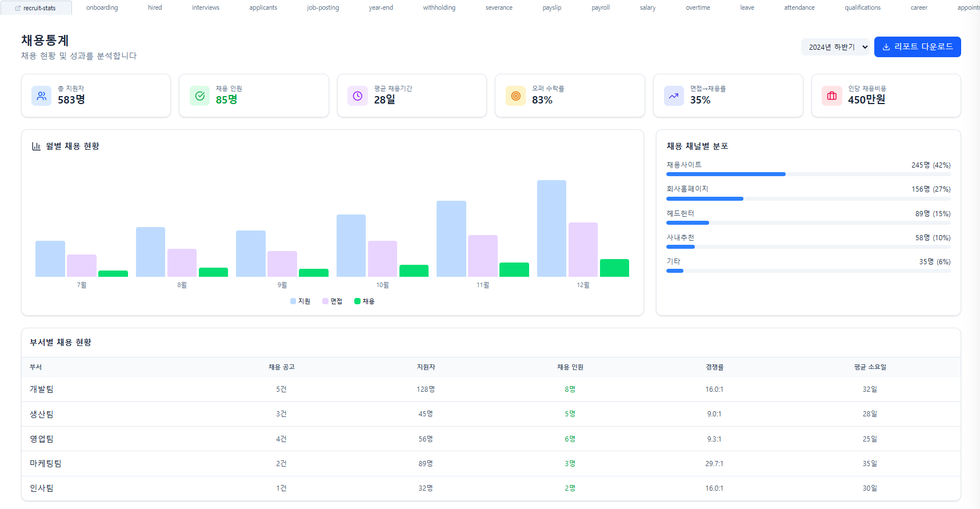Click the bar chart icon beside 월별 채용 현황

coord(36,146)
